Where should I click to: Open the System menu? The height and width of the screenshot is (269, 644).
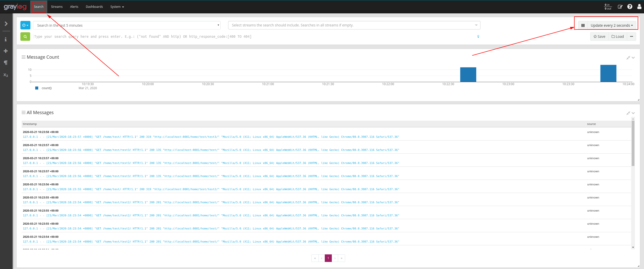pos(117,7)
